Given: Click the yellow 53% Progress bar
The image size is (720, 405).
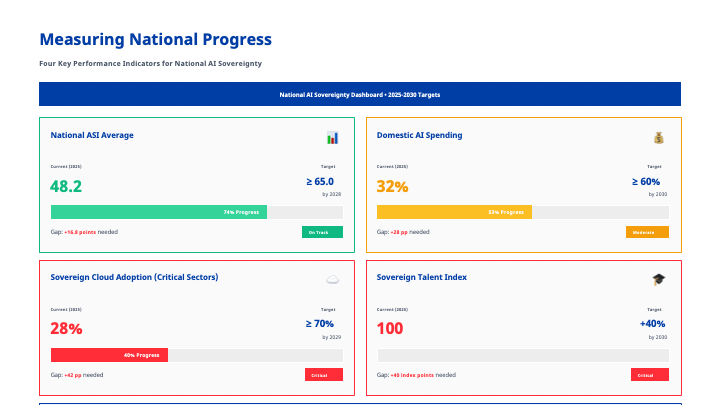Looking at the screenshot, I should pos(454,212).
